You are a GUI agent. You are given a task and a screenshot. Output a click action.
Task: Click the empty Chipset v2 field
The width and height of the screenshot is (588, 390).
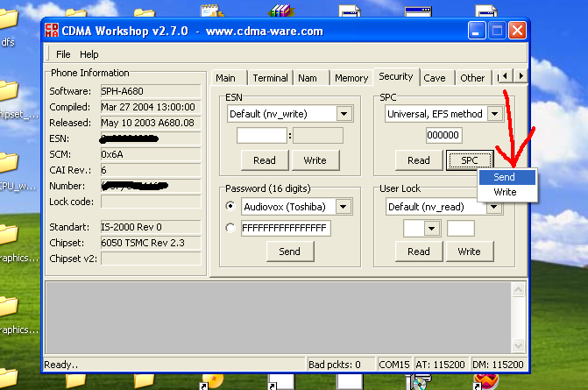click(151, 259)
